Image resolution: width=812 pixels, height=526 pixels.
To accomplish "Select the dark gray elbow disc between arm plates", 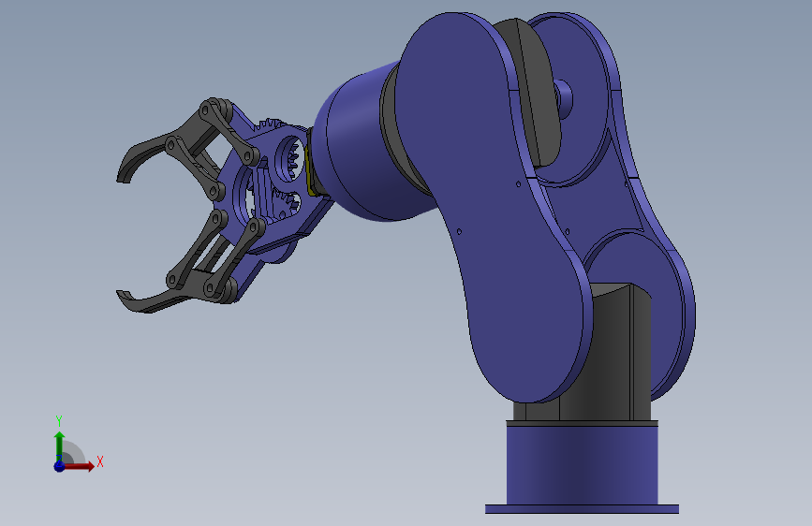I will pos(539,94).
